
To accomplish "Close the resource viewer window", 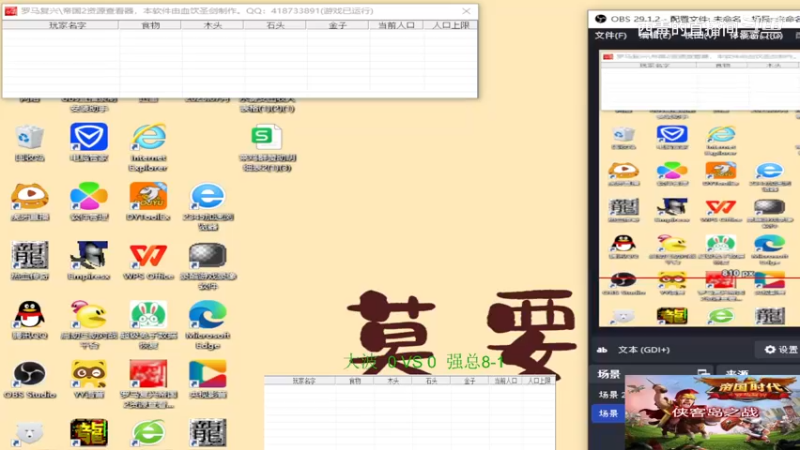I will pos(466,11).
